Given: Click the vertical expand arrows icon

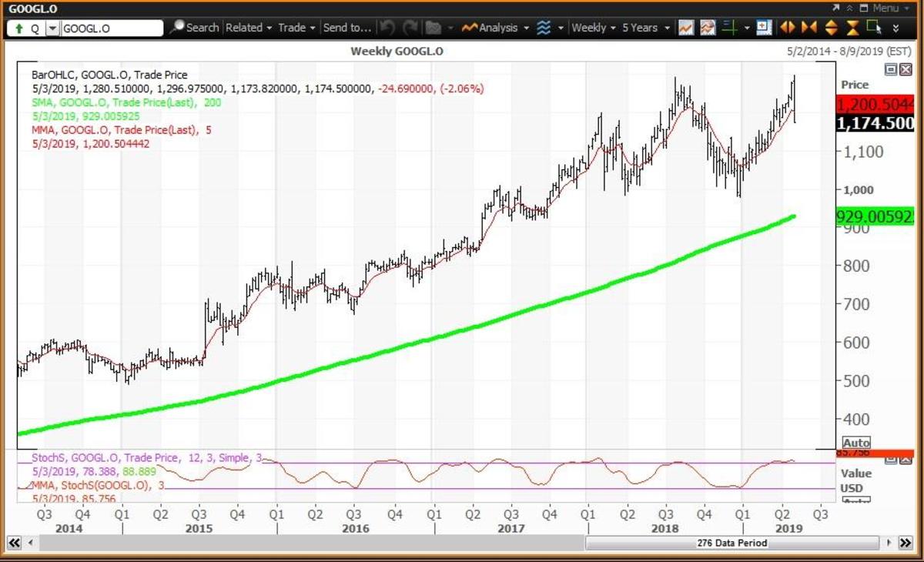Looking at the screenshot, I should (x=832, y=28).
